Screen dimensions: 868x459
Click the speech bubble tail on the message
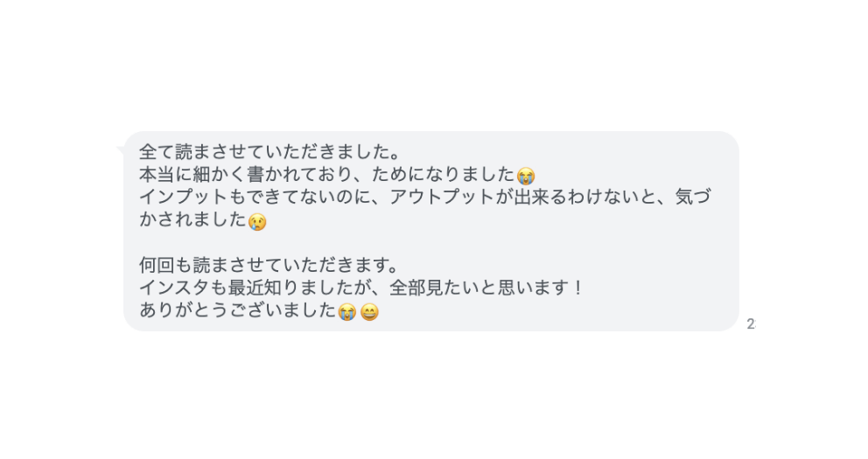coord(121,150)
